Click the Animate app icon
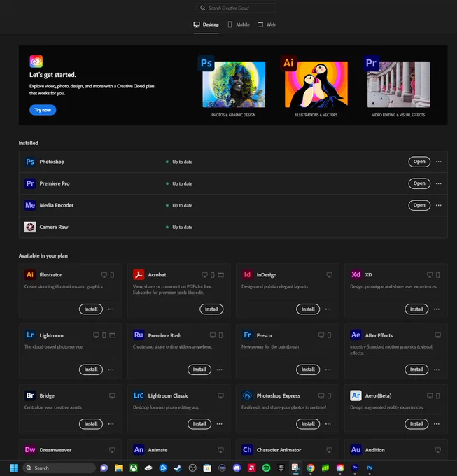 point(139,450)
